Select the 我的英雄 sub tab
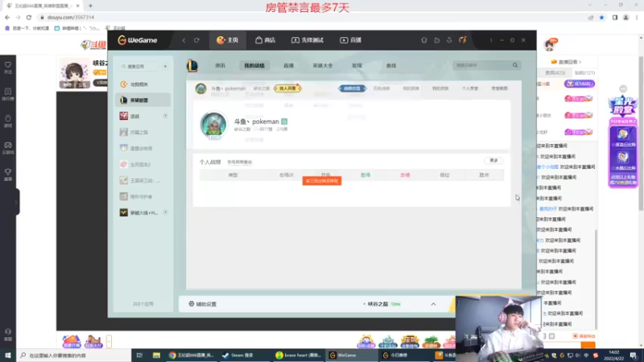The width and height of the screenshot is (644, 362). [411, 88]
